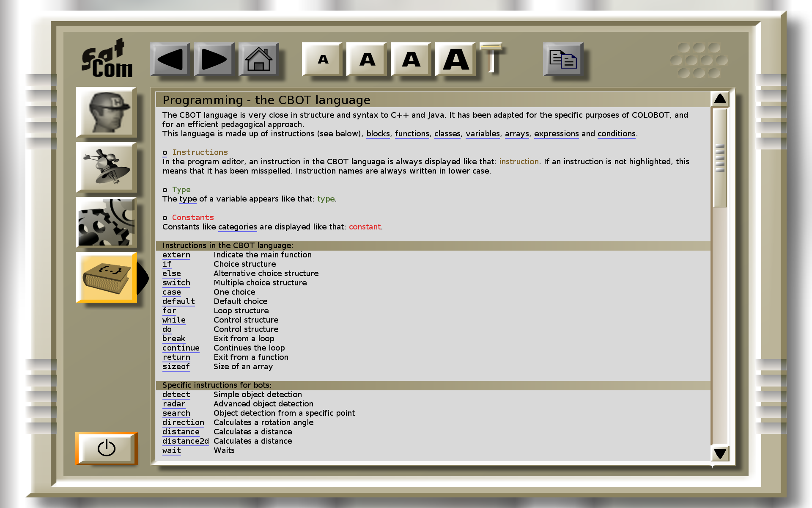This screenshot has height=508, width=812.
Task: Select the second font size A button
Action: 367,59
